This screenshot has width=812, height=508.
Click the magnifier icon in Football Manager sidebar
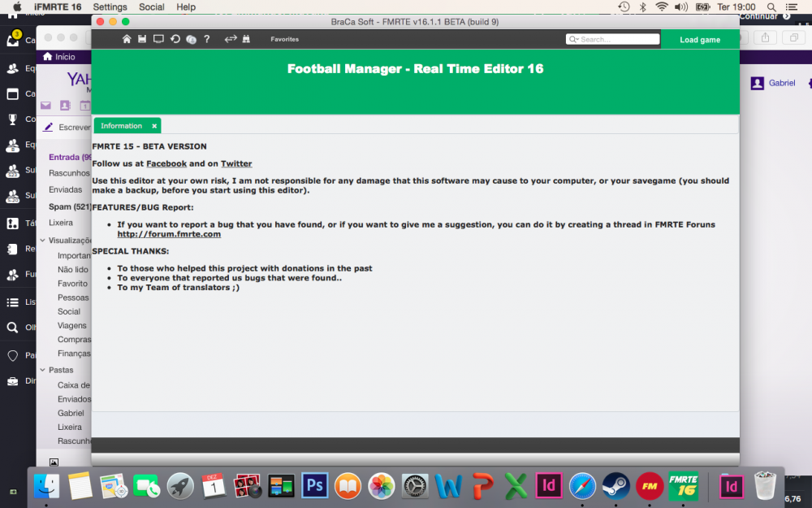click(12, 327)
